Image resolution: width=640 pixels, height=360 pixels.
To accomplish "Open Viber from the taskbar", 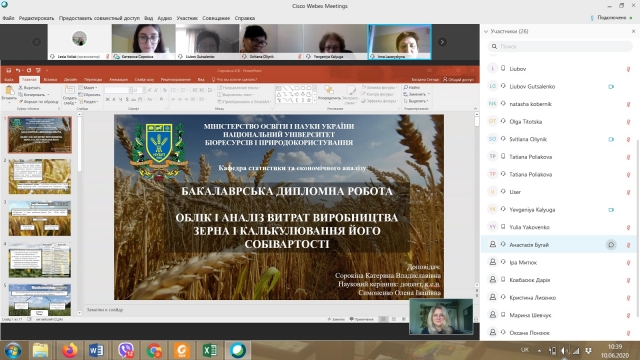I will (125, 350).
